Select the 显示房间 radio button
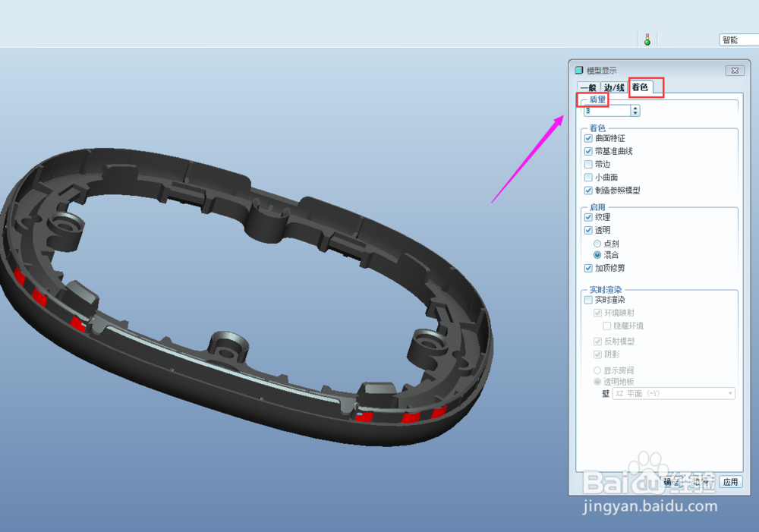The height and width of the screenshot is (532, 759). 597,370
